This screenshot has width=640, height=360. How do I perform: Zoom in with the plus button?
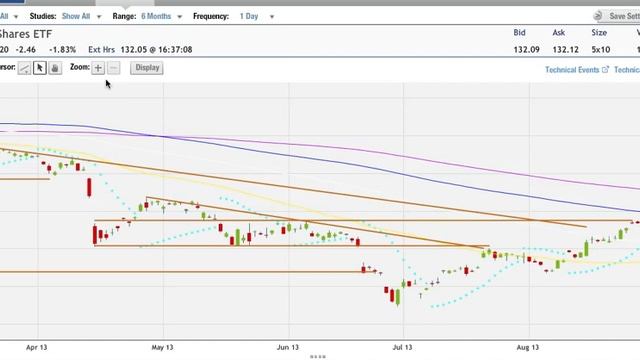tap(98, 68)
